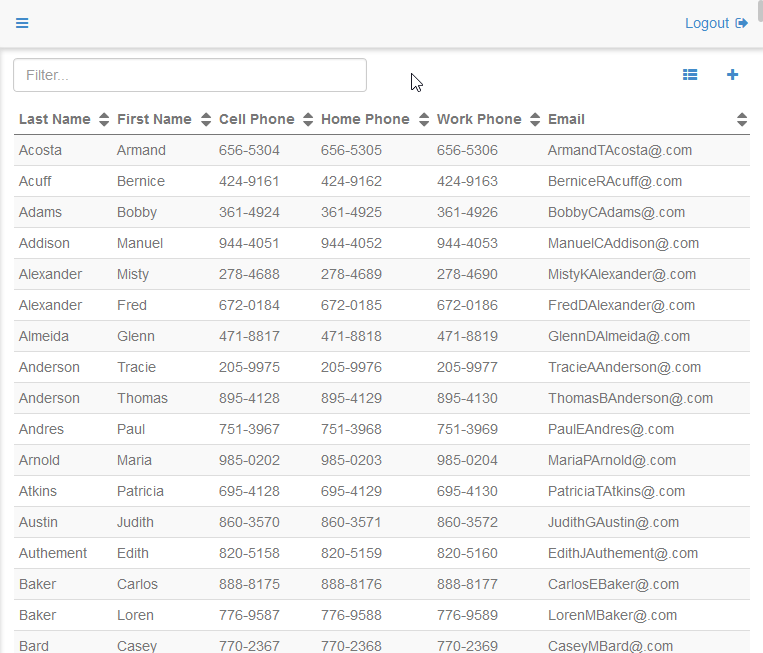The width and height of the screenshot is (763, 653).
Task: Click the Email column header
Action: 566,119
